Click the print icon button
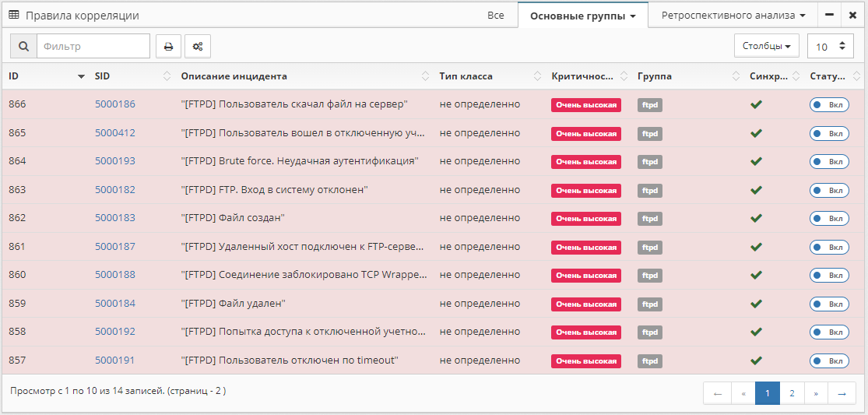 (x=168, y=47)
